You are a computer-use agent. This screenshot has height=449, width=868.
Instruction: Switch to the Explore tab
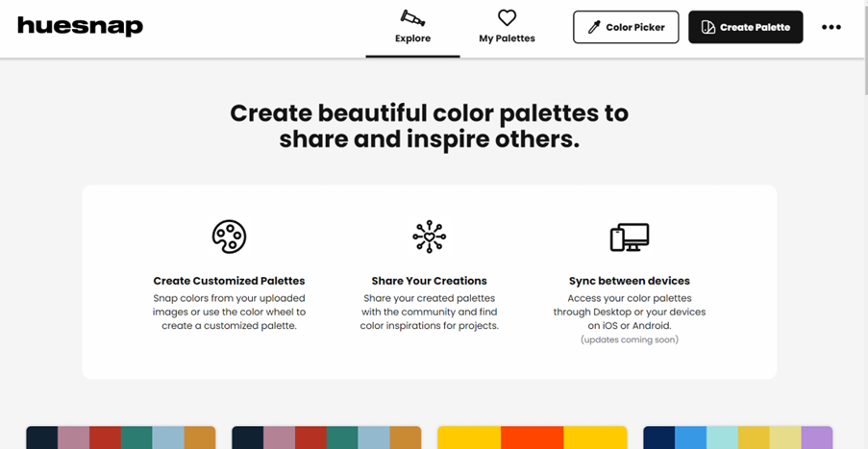tap(412, 27)
